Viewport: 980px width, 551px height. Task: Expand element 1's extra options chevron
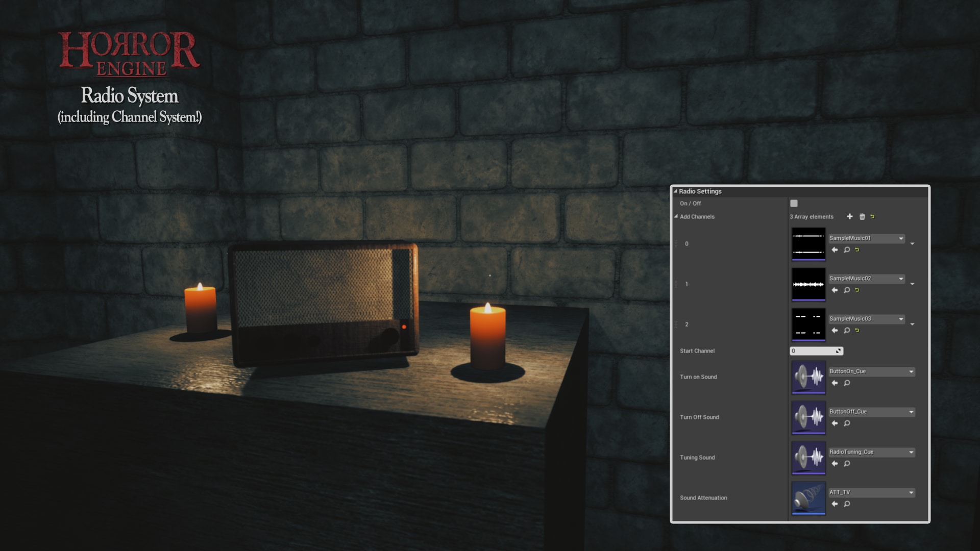pyautogui.click(x=912, y=283)
